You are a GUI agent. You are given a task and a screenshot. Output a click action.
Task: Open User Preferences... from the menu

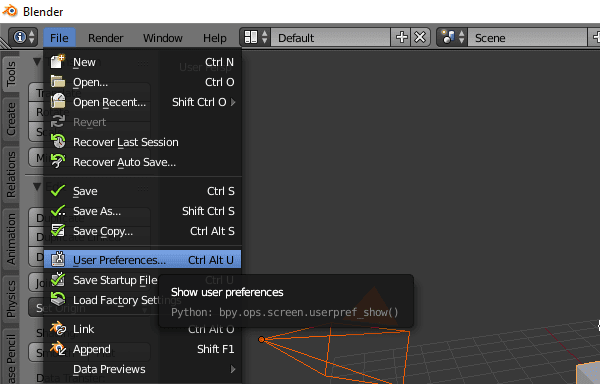pos(142,260)
